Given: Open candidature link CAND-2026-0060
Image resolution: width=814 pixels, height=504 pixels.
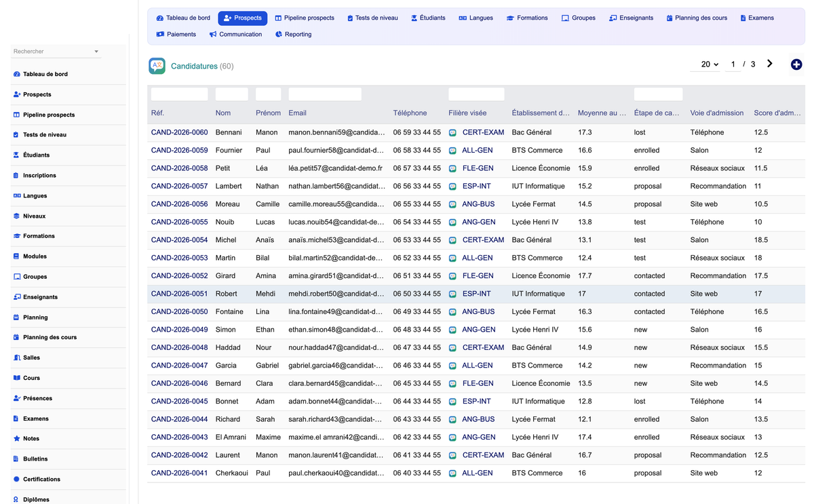Looking at the screenshot, I should click(x=179, y=132).
